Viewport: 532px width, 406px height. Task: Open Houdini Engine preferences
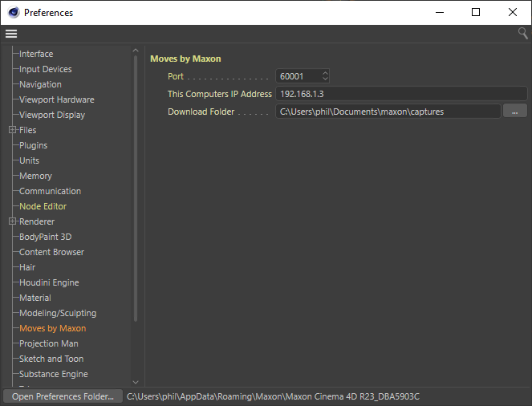click(x=49, y=282)
